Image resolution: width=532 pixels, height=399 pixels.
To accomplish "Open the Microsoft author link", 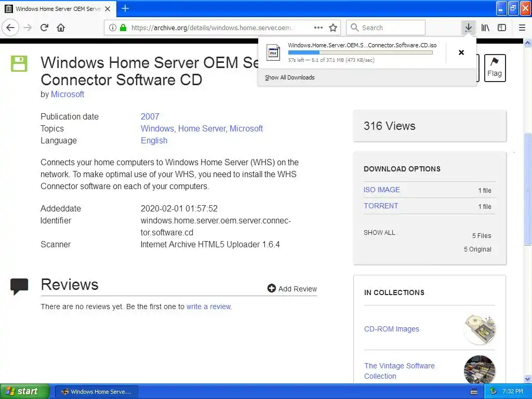I will (67, 95).
